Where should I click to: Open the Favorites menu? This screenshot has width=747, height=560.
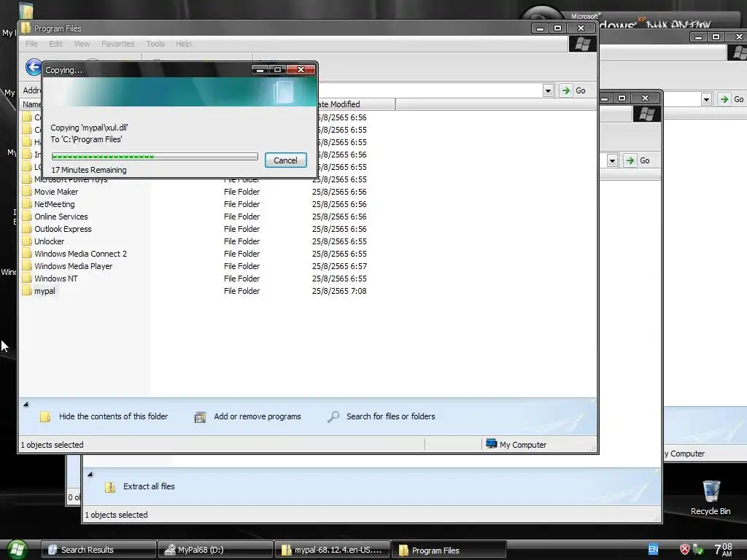click(x=117, y=44)
